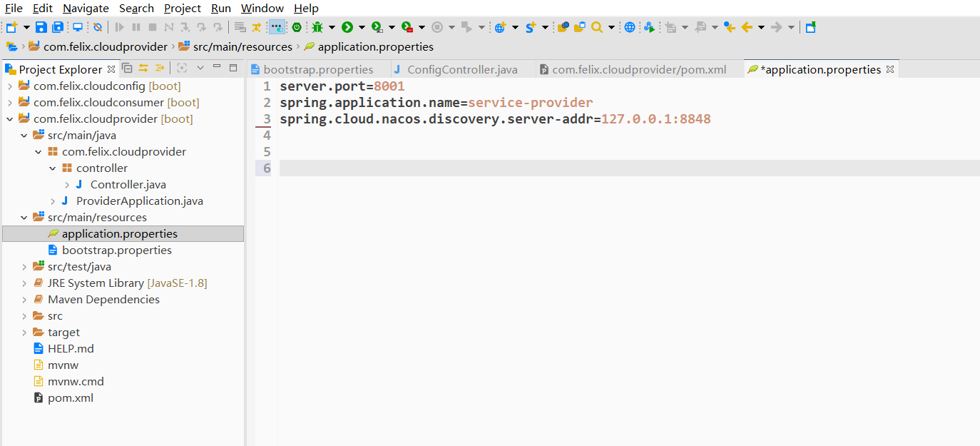The width and height of the screenshot is (980, 446).
Task: Click the Skip All Breakpoints icon
Action: point(98,27)
